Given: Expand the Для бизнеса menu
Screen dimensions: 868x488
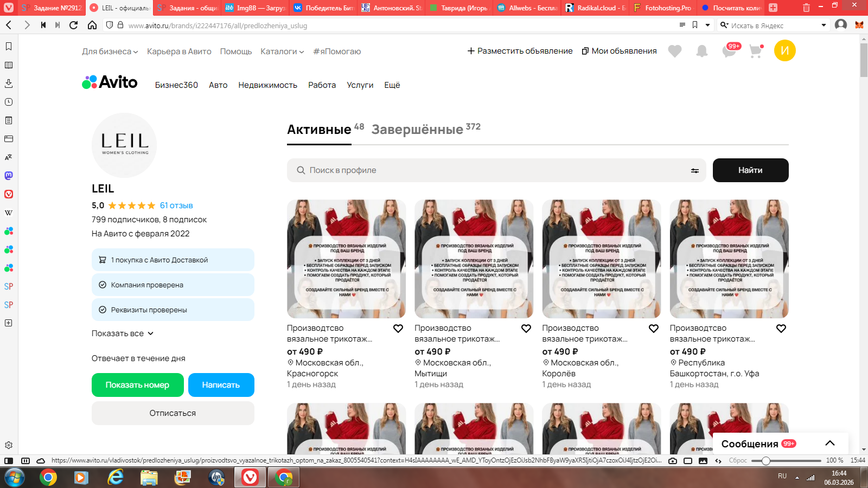Looking at the screenshot, I should (x=110, y=52).
